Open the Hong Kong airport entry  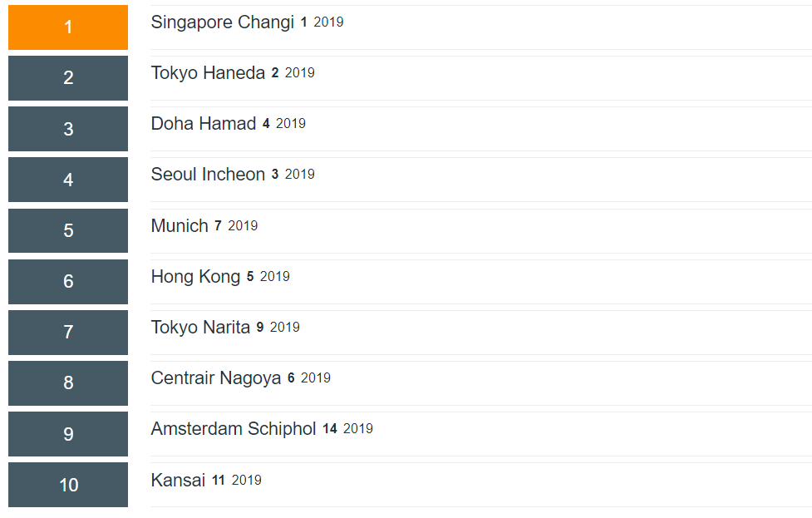click(x=195, y=277)
